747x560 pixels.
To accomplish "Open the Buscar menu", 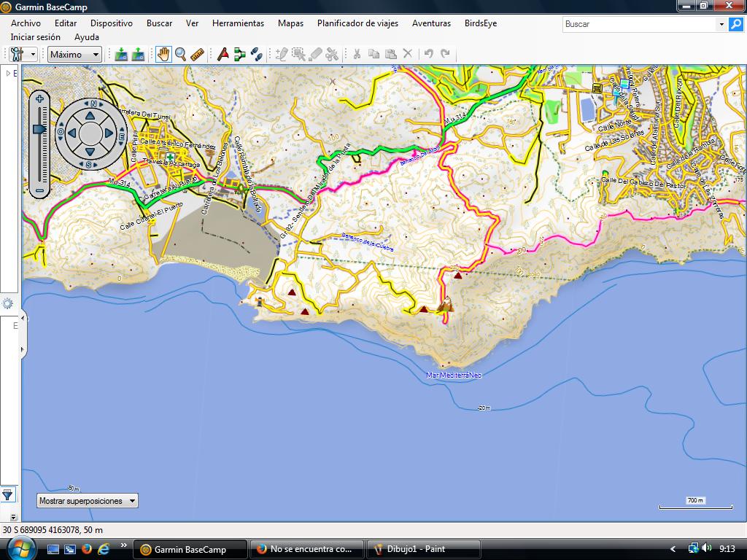I will pyautogui.click(x=159, y=23).
